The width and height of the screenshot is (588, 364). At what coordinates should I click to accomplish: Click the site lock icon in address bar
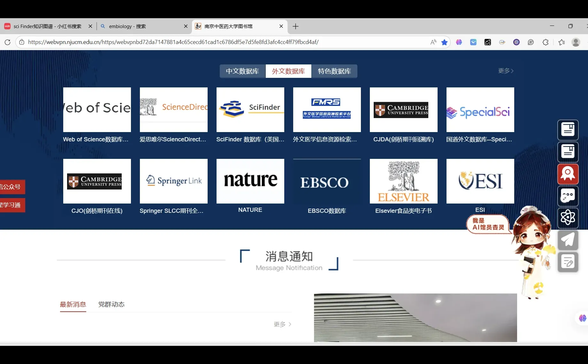(22, 42)
